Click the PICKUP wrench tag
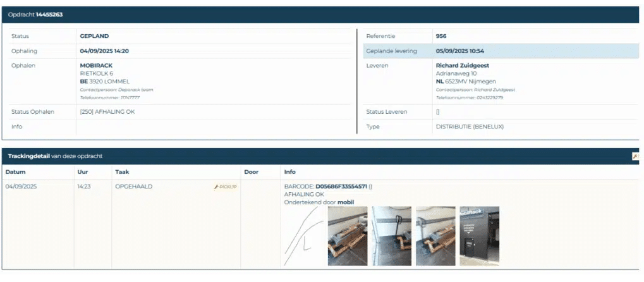This screenshot has width=644, height=282. [226, 187]
